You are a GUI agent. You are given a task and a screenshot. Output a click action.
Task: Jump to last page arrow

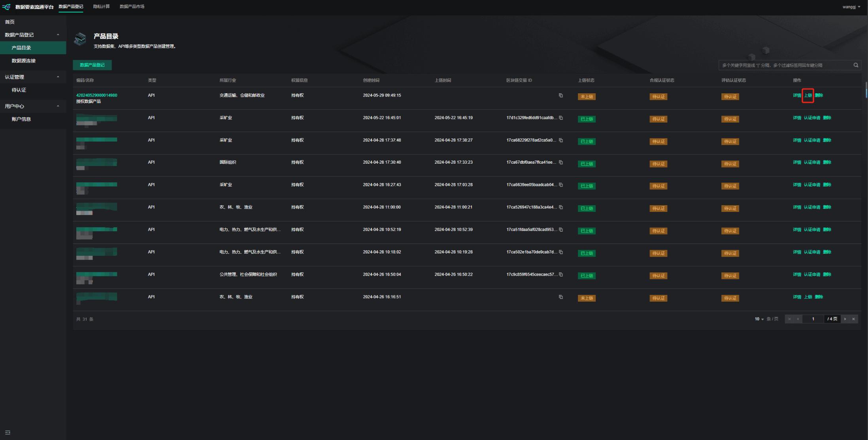click(853, 319)
